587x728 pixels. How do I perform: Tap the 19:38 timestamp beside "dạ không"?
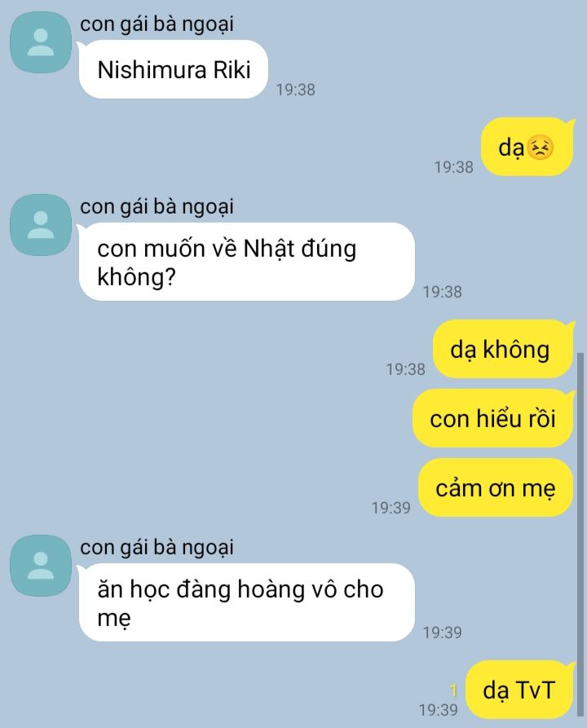coord(406,369)
